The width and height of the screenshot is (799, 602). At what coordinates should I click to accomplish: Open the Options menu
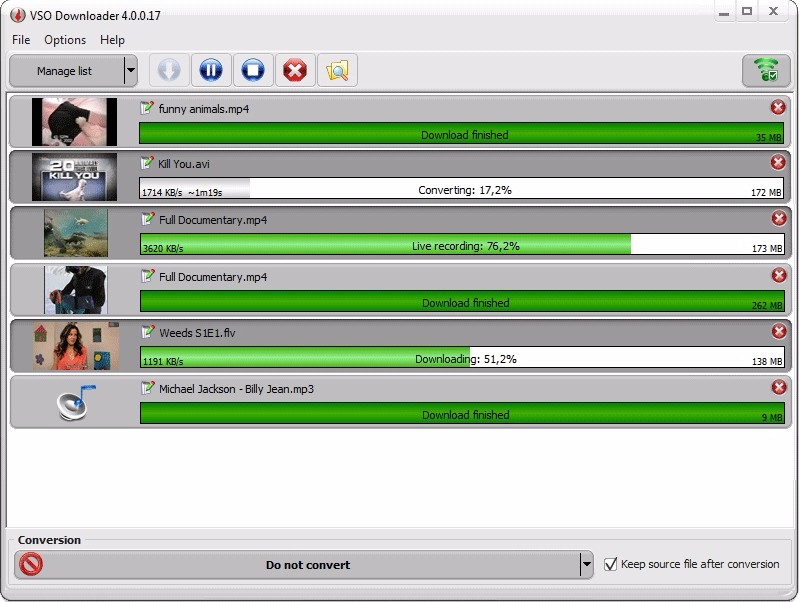65,40
